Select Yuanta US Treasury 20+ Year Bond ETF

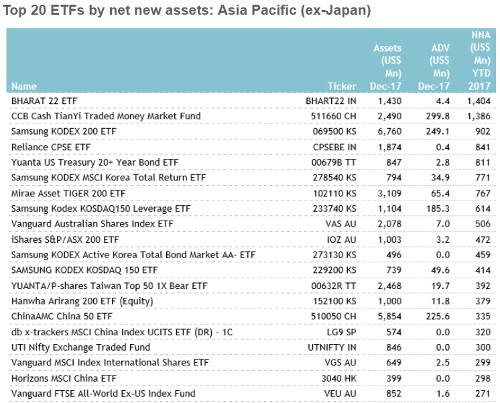[95, 163]
